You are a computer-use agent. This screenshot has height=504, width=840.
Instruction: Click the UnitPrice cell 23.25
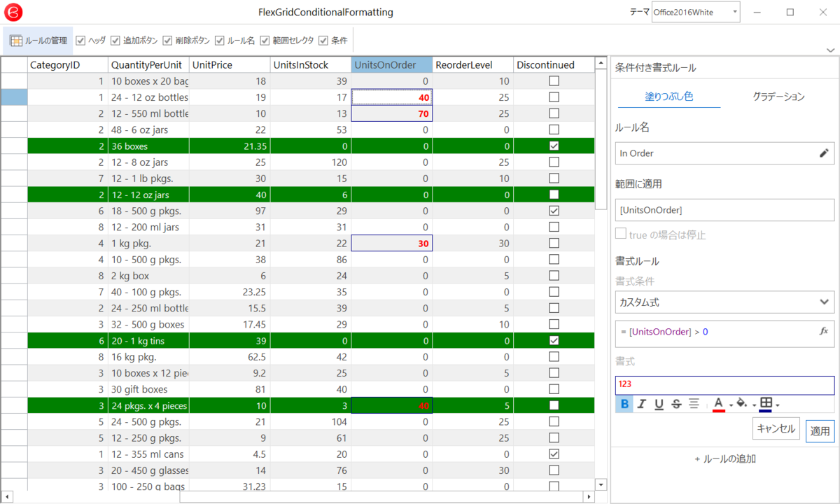230,292
